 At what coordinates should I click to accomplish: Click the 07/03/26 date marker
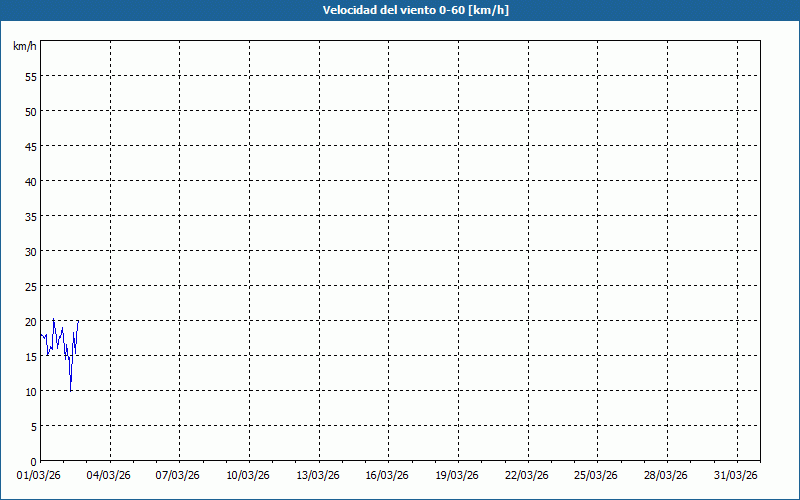click(180, 474)
